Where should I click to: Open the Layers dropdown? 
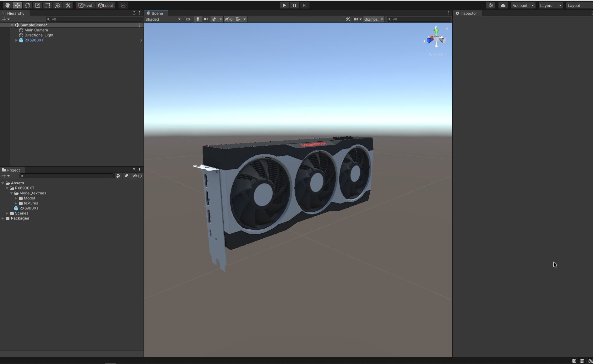coord(551,5)
